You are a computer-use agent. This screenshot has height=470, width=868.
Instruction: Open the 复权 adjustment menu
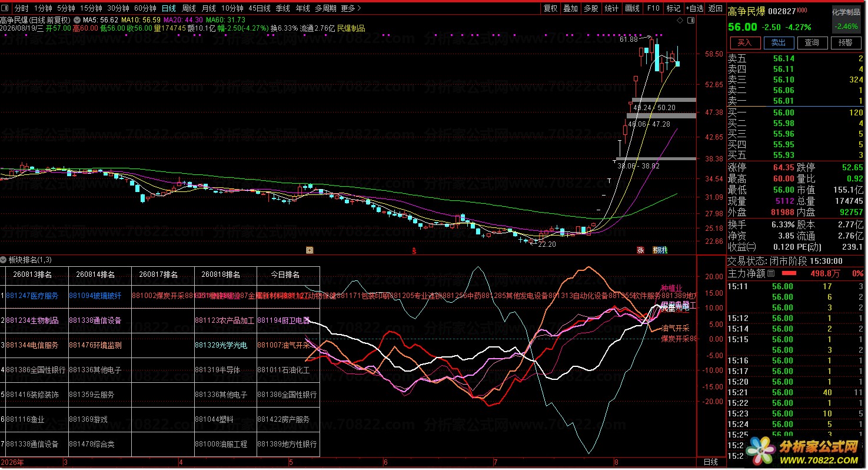[x=550, y=8]
